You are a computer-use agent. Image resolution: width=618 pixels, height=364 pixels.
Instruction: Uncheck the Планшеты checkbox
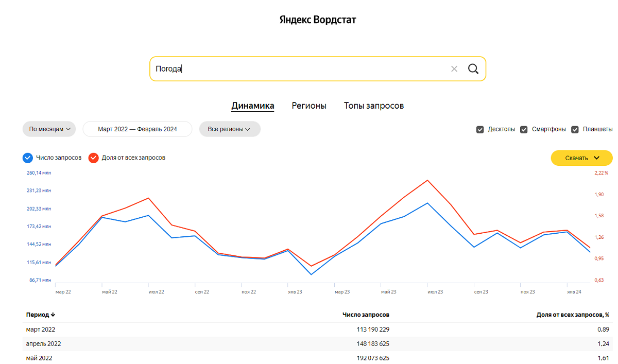click(575, 129)
